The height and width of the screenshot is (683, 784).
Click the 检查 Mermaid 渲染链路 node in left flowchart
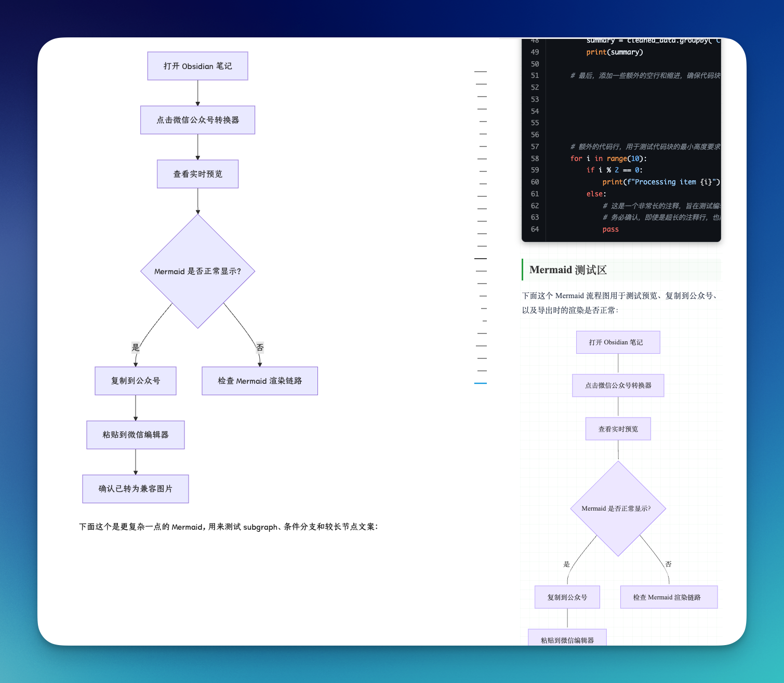pyautogui.click(x=260, y=381)
